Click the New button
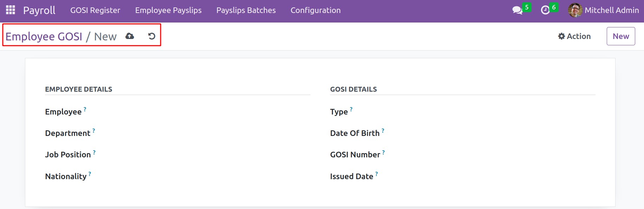644x209 pixels. click(620, 36)
